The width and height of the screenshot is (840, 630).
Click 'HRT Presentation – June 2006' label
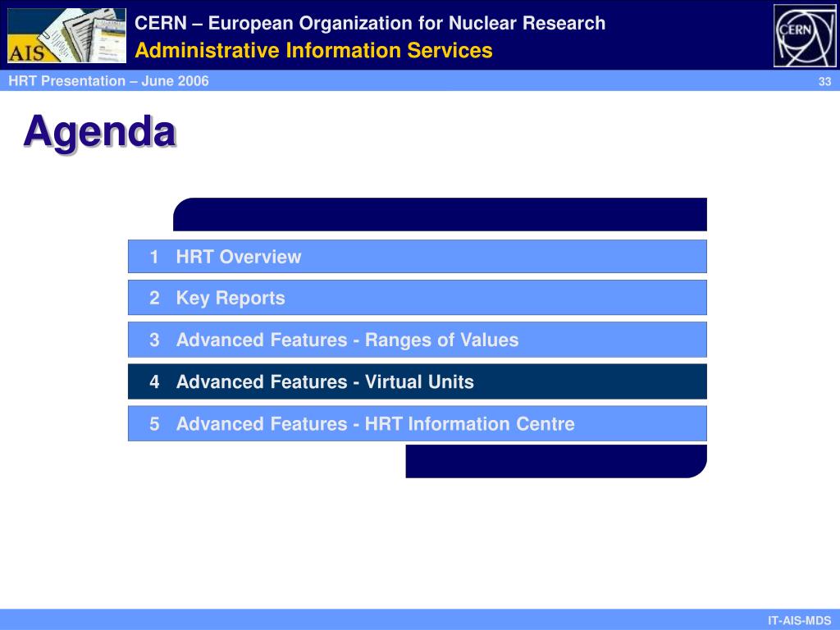pyautogui.click(x=109, y=81)
